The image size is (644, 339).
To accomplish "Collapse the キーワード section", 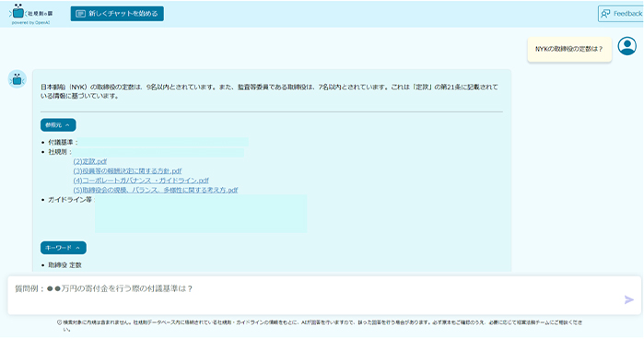I will pos(64,248).
